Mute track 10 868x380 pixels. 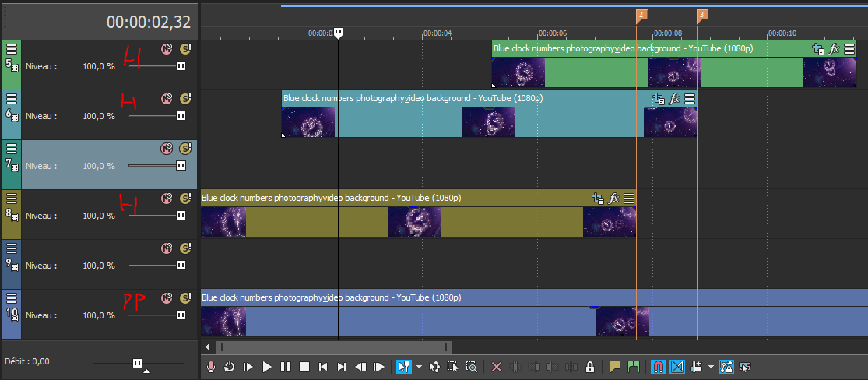(166, 298)
